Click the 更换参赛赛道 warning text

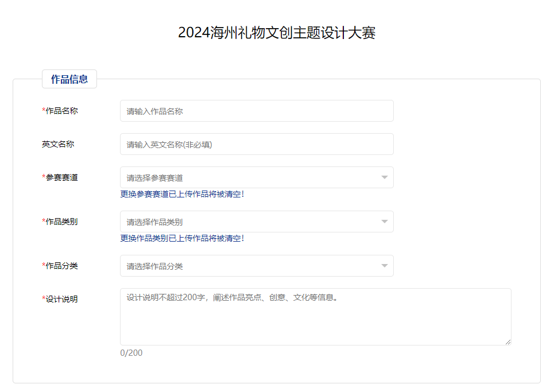coord(182,194)
